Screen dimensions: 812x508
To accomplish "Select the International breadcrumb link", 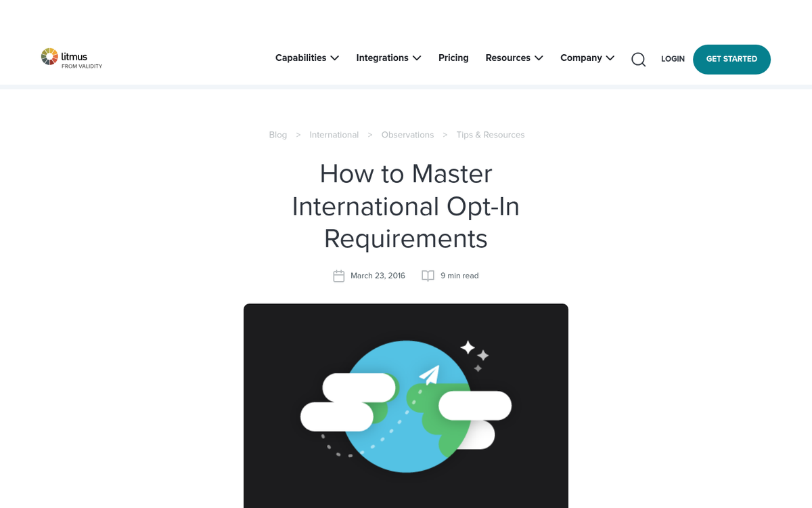I will (334, 135).
